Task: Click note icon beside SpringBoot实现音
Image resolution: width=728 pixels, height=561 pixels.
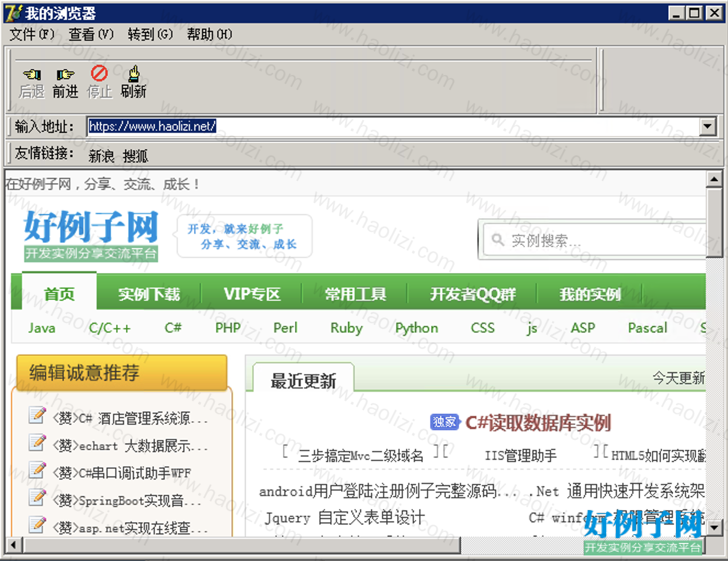Action: tap(37, 497)
